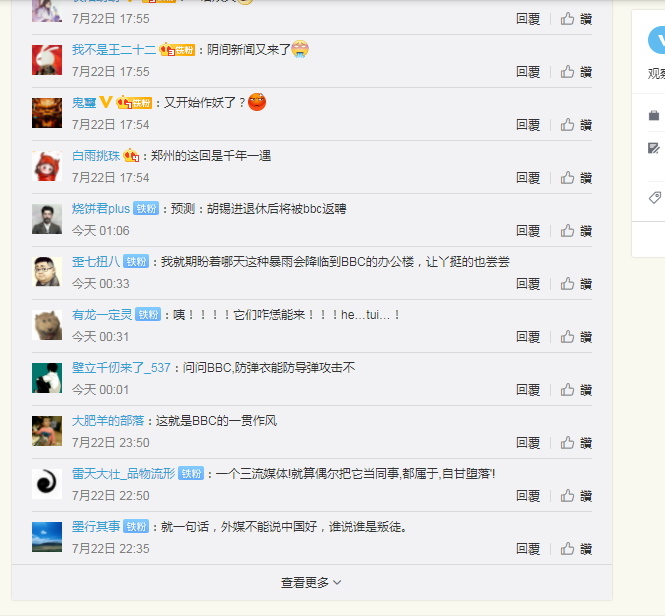This screenshot has height=616, width=665.
Task: Like 壁立千仞来了_537's comment
Action: click(576, 390)
